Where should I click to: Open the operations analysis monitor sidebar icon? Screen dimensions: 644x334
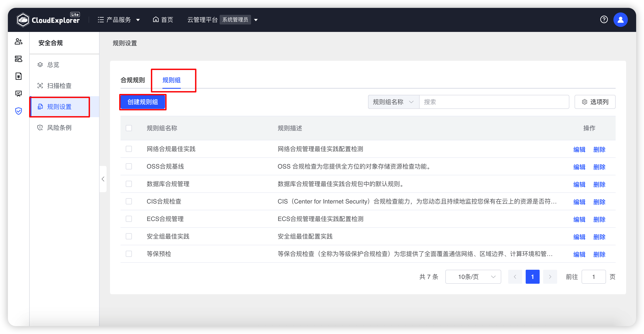coord(19,93)
